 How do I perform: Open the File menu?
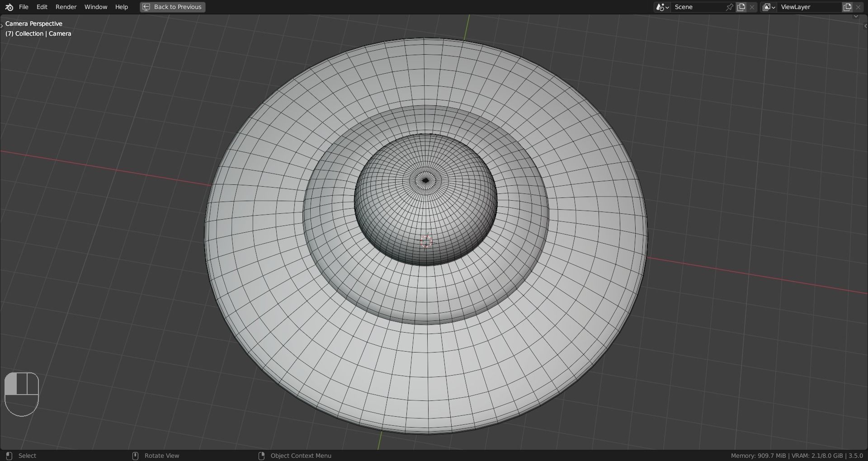pos(24,7)
